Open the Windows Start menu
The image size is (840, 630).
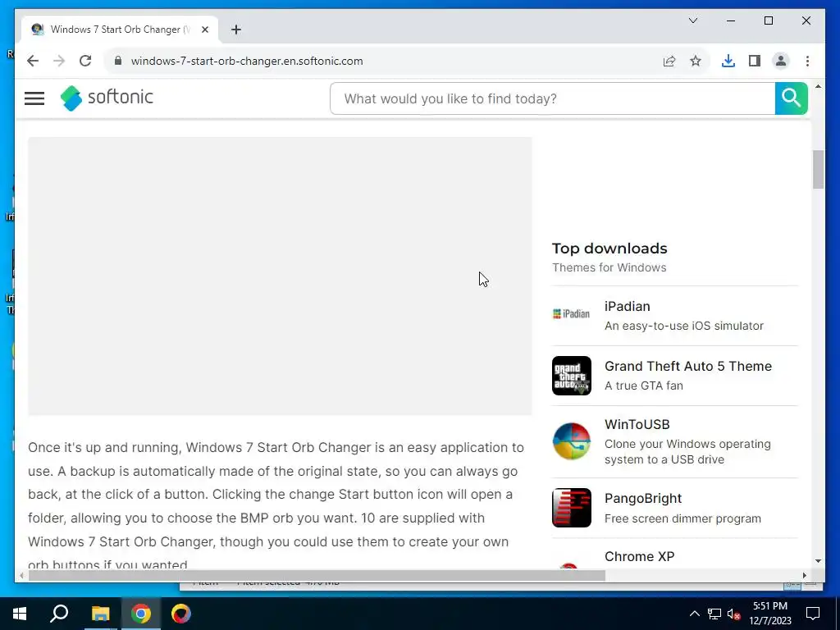20,614
